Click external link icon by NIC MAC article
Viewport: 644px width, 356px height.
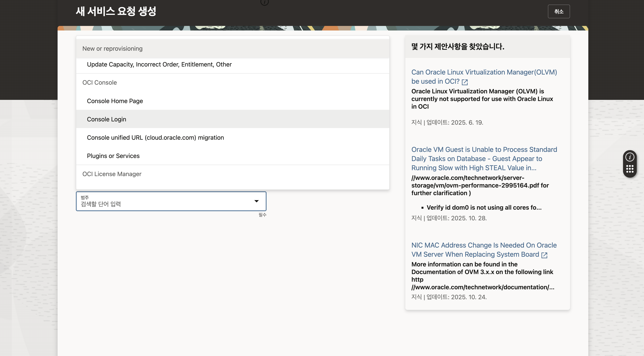pyautogui.click(x=544, y=255)
